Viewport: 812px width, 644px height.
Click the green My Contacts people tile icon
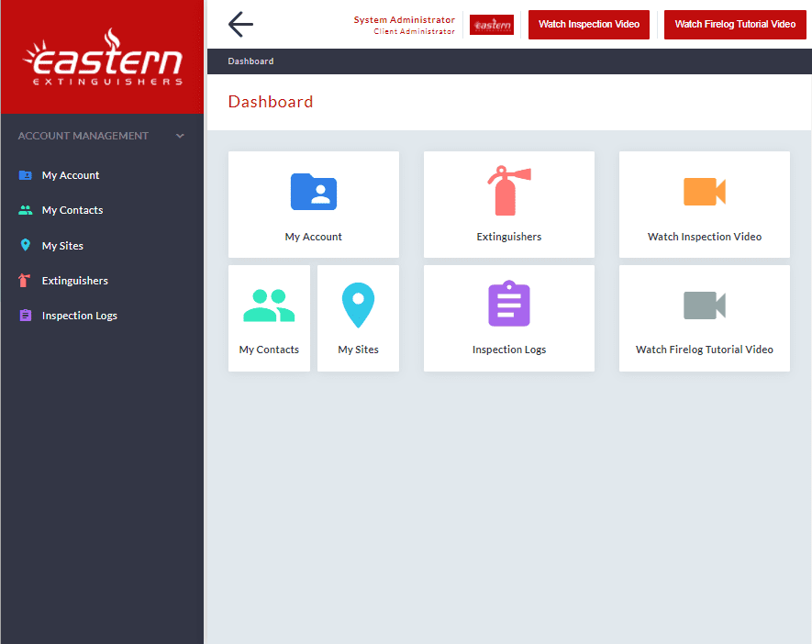269,305
